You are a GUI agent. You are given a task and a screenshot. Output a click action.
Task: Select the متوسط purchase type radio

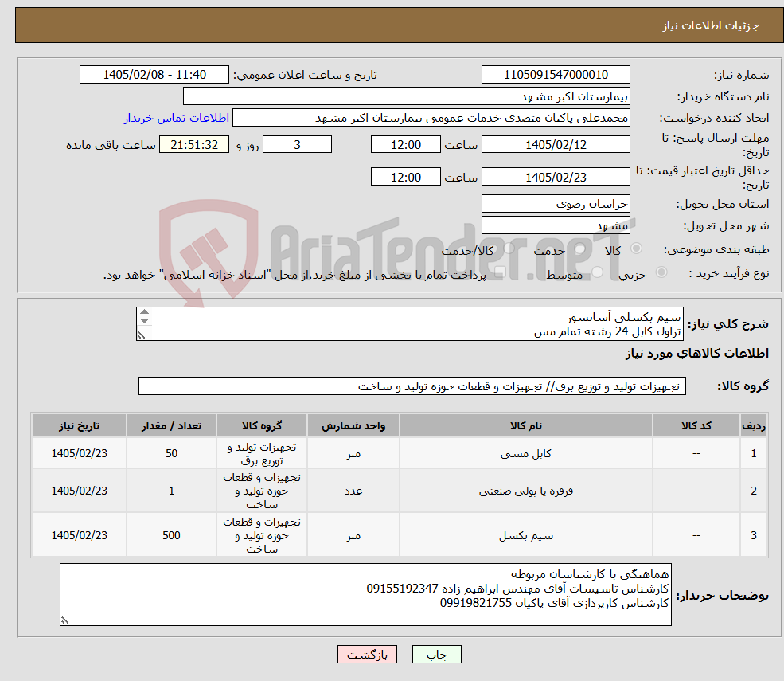pos(598,272)
